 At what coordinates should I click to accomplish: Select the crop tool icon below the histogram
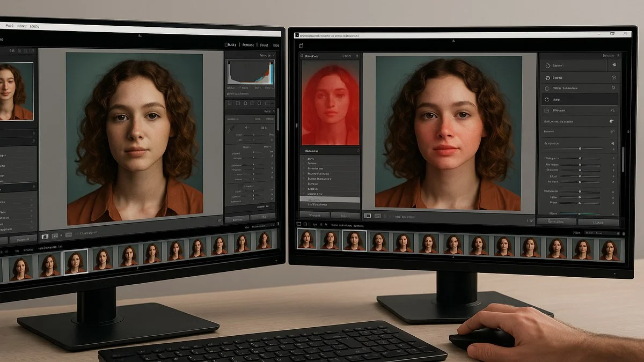pos(230,103)
